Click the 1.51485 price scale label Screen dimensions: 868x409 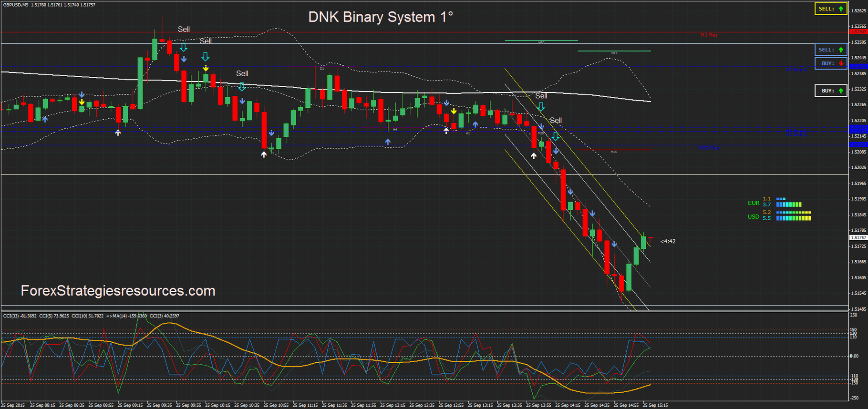pyautogui.click(x=858, y=309)
